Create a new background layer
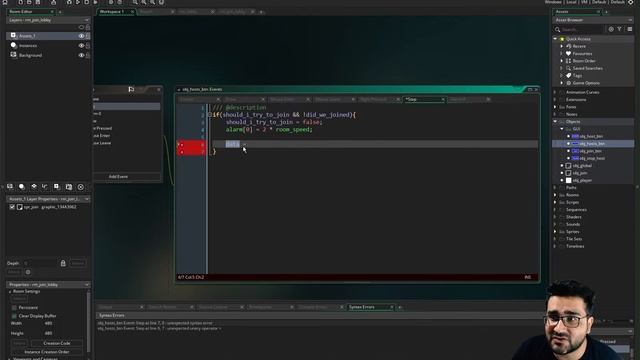 pyautogui.click(x=10, y=187)
